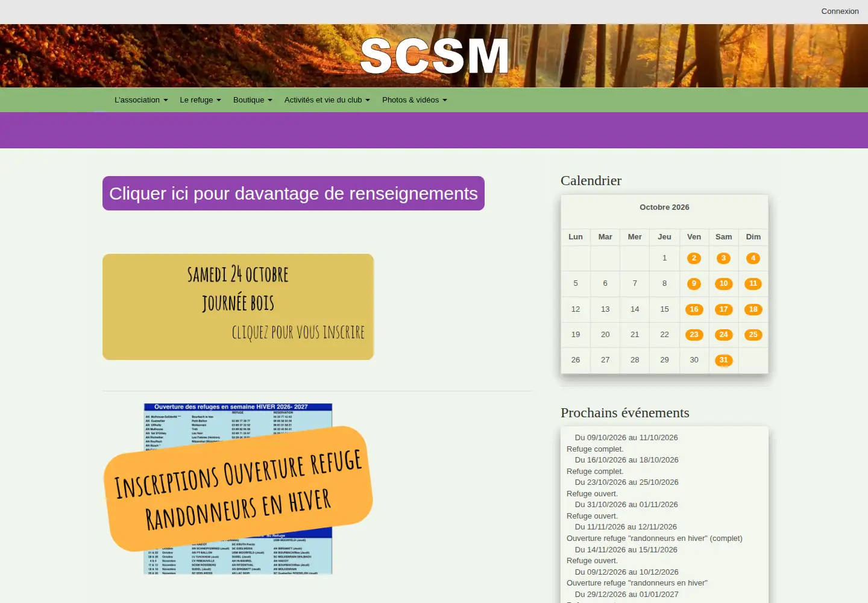Open event Du 11/11/2026 au 12/11/2026

pyautogui.click(x=626, y=527)
